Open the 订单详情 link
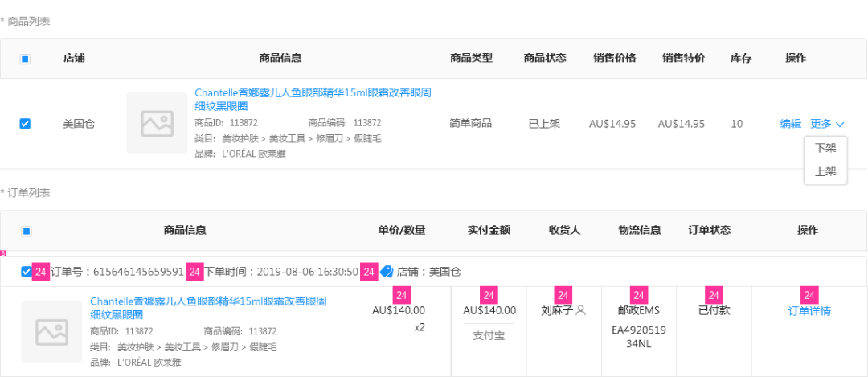 click(x=809, y=311)
